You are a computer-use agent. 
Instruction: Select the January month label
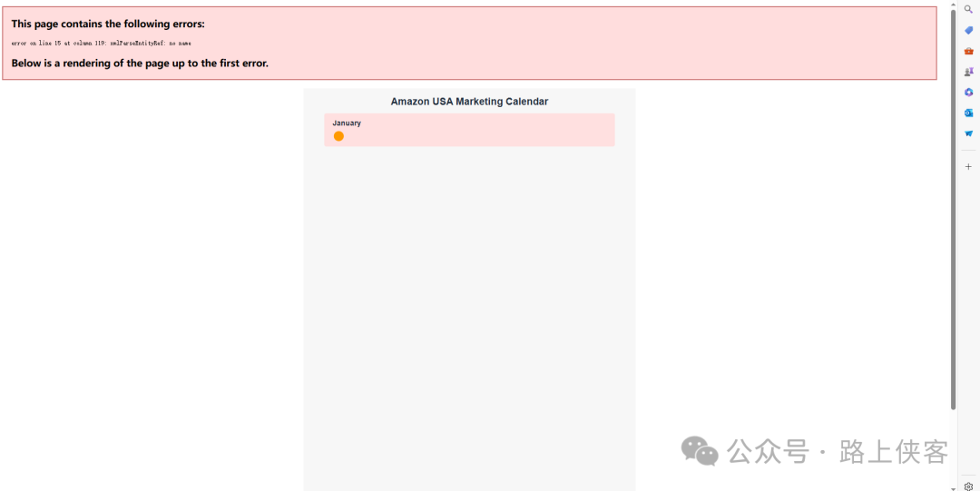[347, 123]
